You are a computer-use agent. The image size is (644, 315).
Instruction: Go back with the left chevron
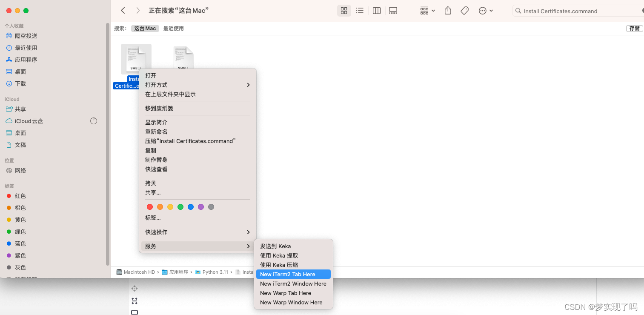tap(123, 11)
